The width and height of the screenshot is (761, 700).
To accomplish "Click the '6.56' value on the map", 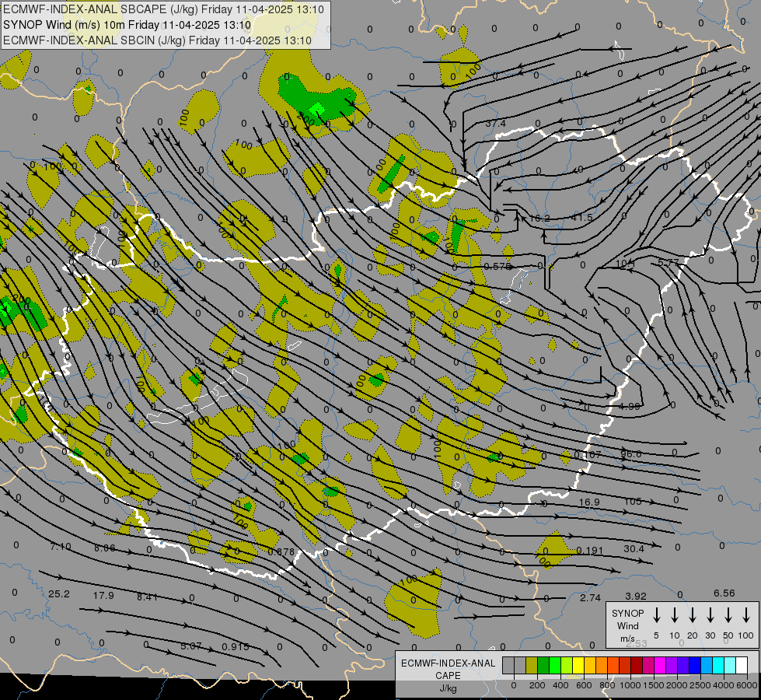I will (724, 593).
